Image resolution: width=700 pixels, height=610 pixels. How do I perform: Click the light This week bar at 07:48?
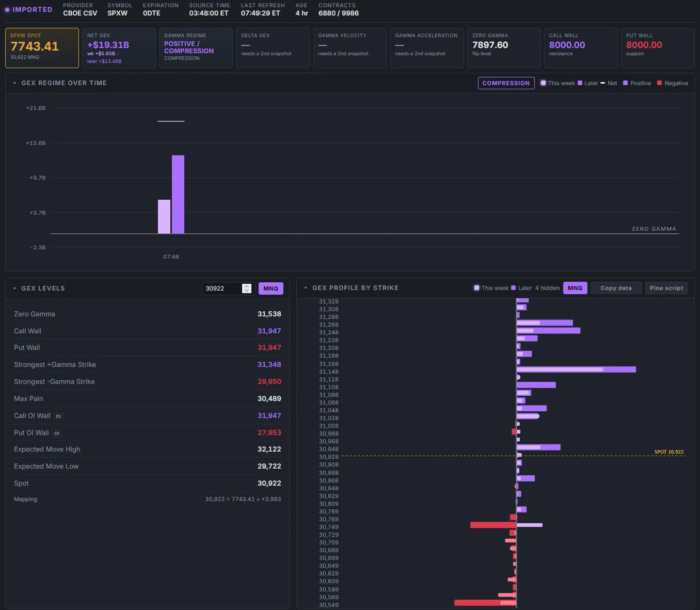(x=164, y=217)
